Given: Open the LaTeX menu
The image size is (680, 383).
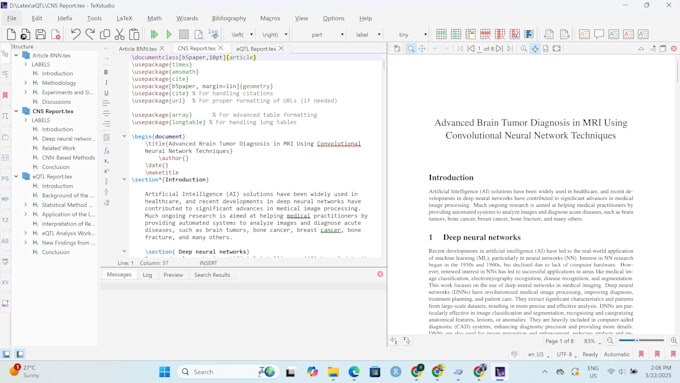Looking at the screenshot, I should pos(124,18).
